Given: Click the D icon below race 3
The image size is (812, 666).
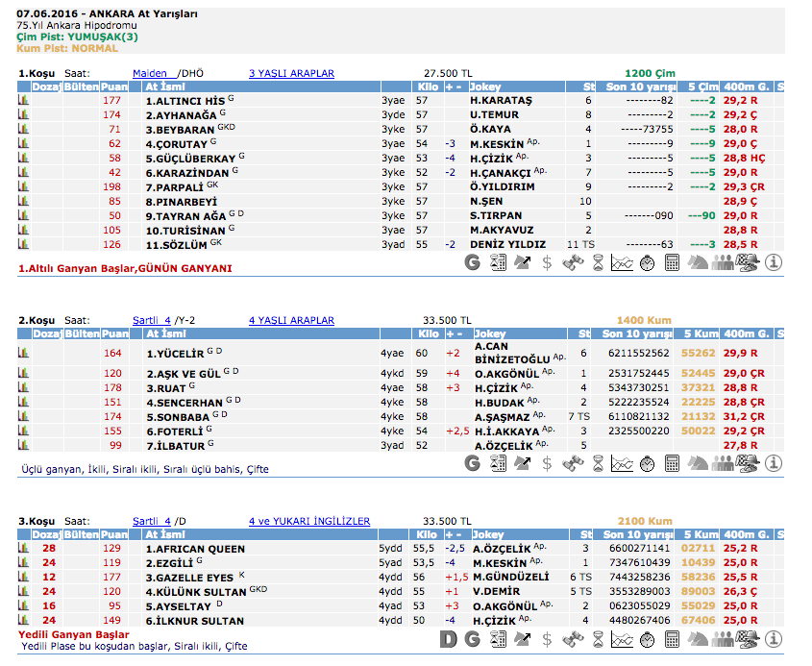Looking at the screenshot, I should point(448,638).
